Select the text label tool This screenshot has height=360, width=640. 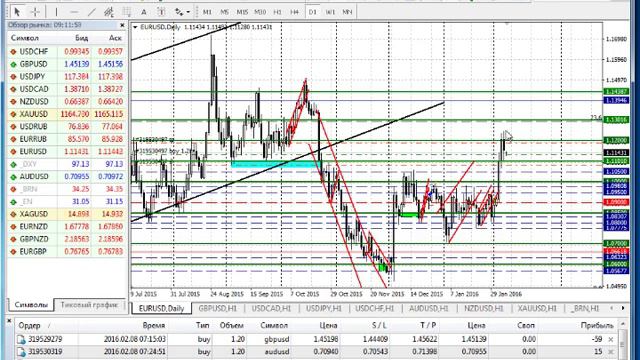161,12
